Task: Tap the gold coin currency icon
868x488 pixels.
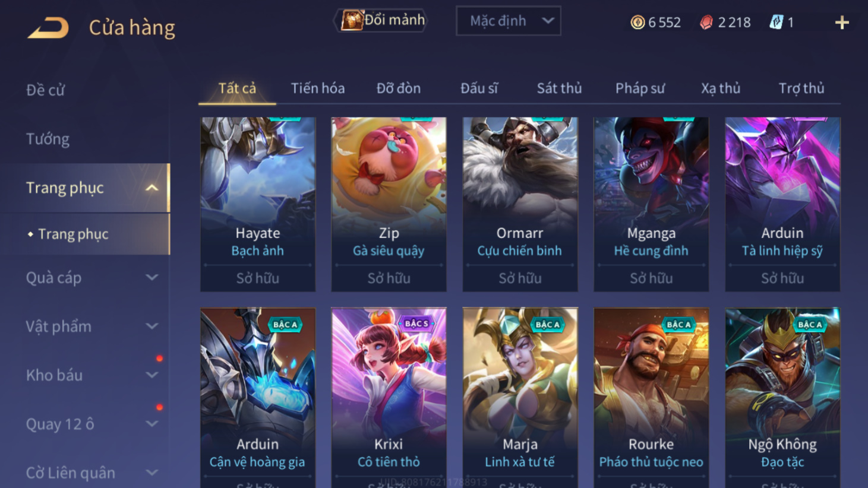Action: [x=637, y=23]
